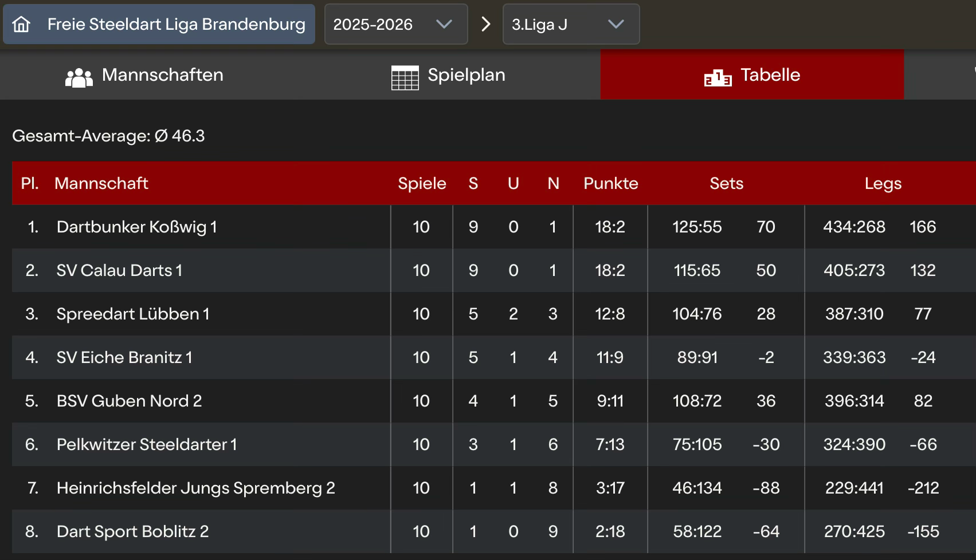
Task: Select Heinrichsfelder Jungs Spremberg 2
Action: click(196, 488)
